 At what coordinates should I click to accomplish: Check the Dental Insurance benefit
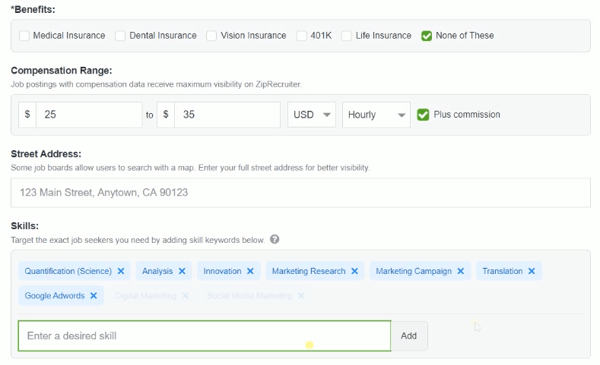coord(120,36)
